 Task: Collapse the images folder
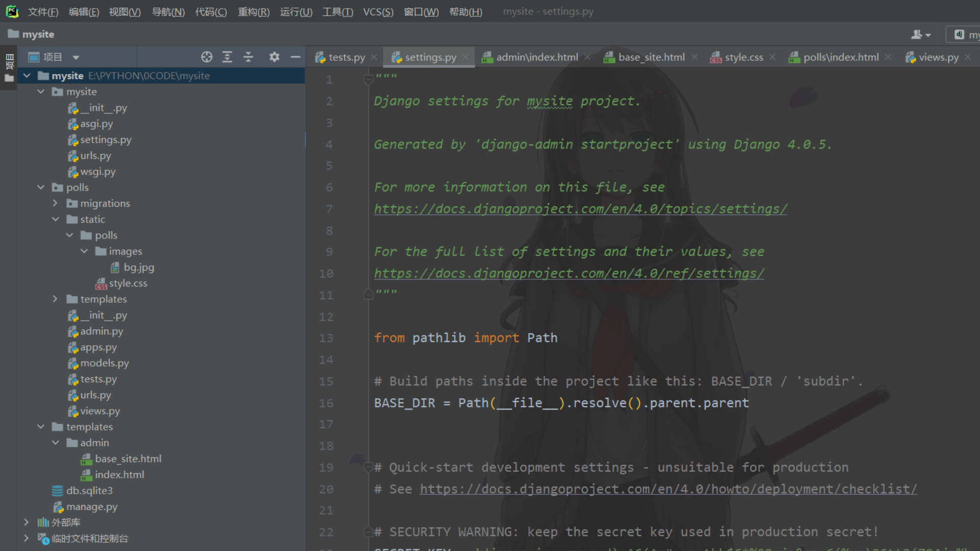pyautogui.click(x=84, y=251)
